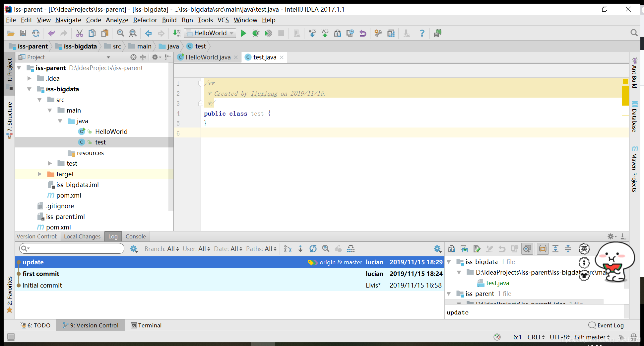
Task: Click the VCS Commit Changes icon
Action: click(325, 33)
